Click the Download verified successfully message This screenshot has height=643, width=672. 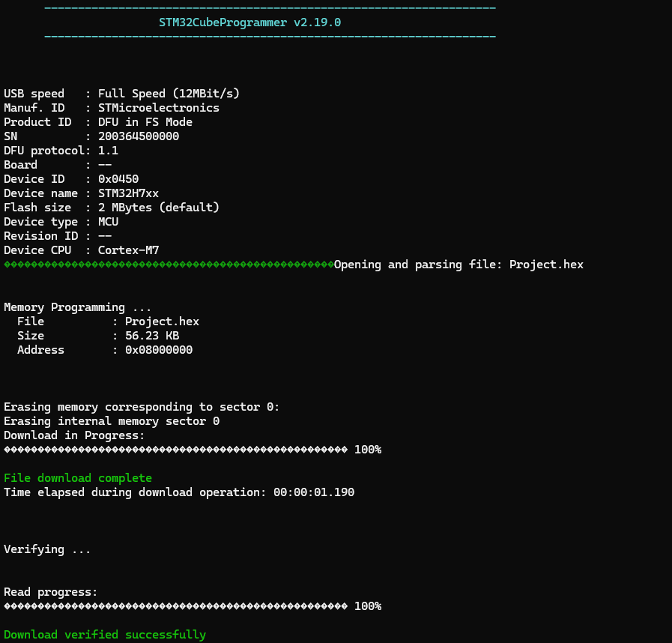[105, 635]
